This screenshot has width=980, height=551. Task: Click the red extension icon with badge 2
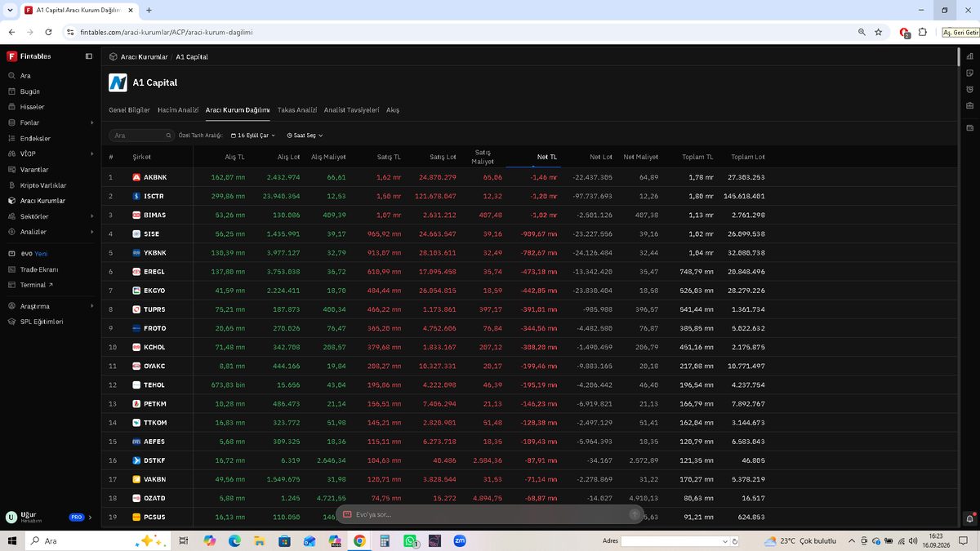(x=905, y=33)
